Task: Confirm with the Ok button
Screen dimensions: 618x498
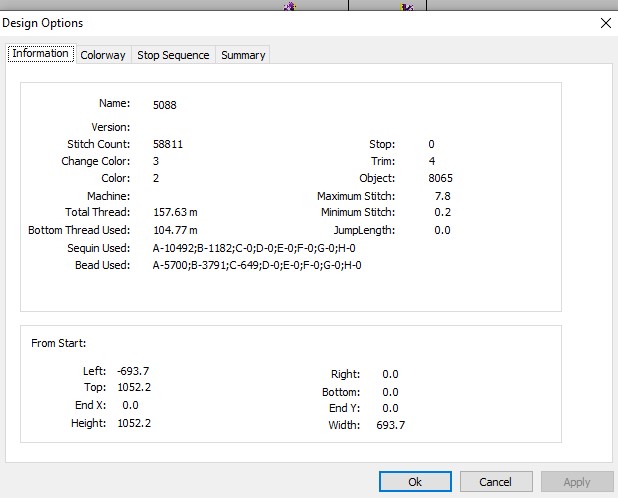Action: click(415, 481)
